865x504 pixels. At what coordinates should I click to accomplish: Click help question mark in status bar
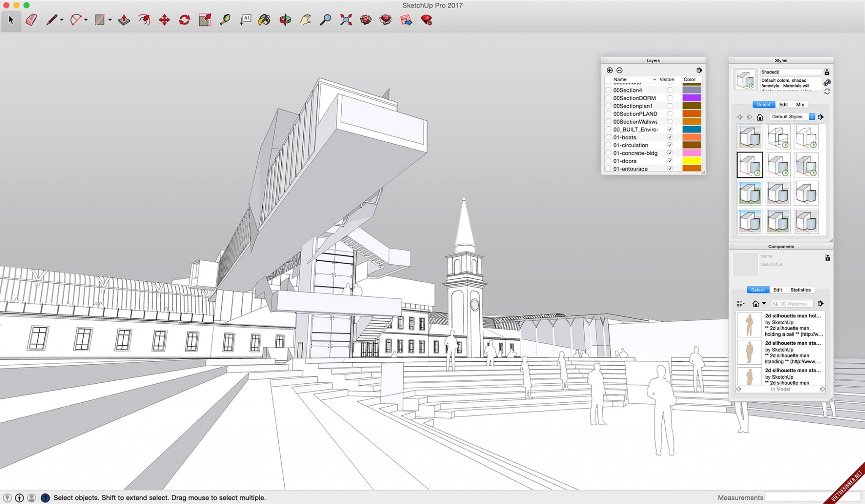(45, 498)
